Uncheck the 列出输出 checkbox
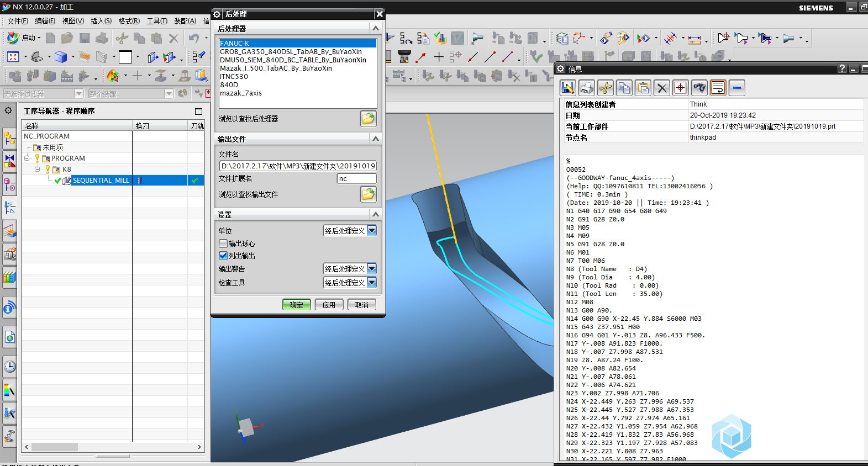 [x=223, y=255]
